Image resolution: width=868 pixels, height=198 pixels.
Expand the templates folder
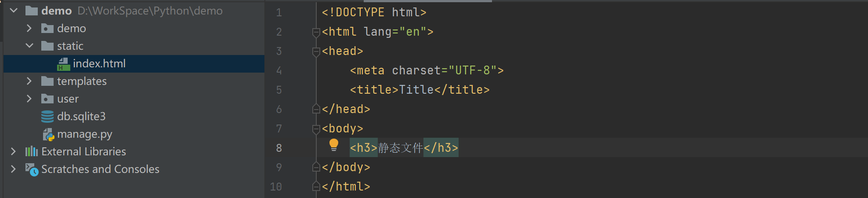29,81
